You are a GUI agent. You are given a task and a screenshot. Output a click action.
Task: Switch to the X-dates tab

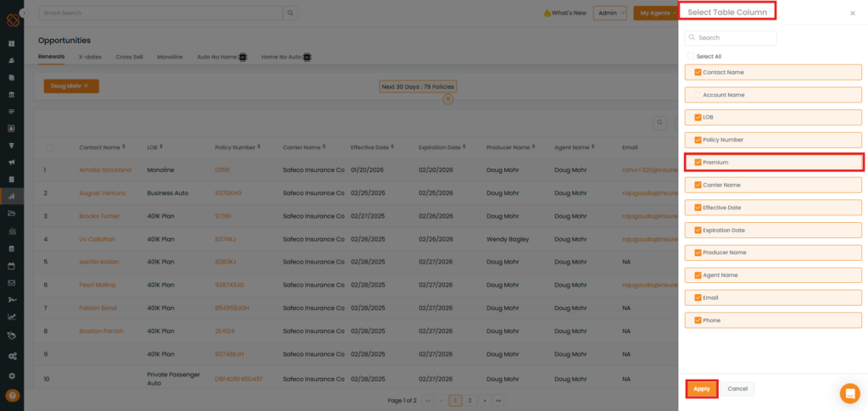[90, 57]
